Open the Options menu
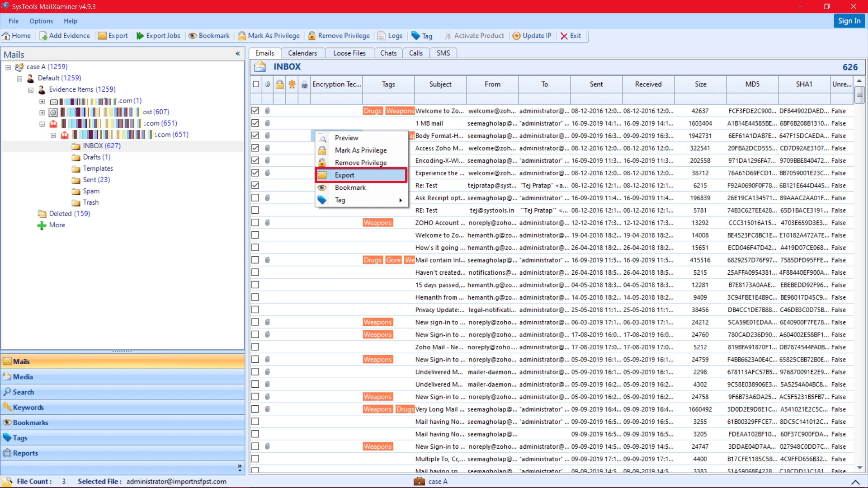The width and height of the screenshot is (868, 488). pos(41,21)
